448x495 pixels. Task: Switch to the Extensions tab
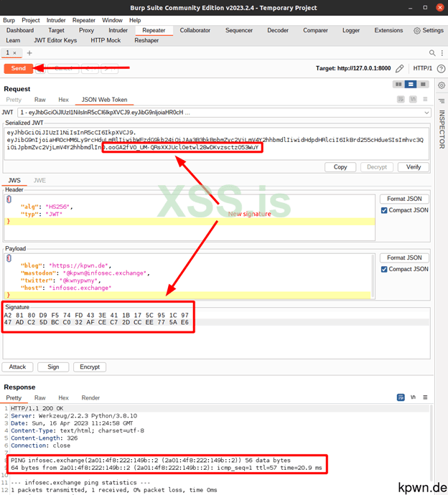[388, 30]
